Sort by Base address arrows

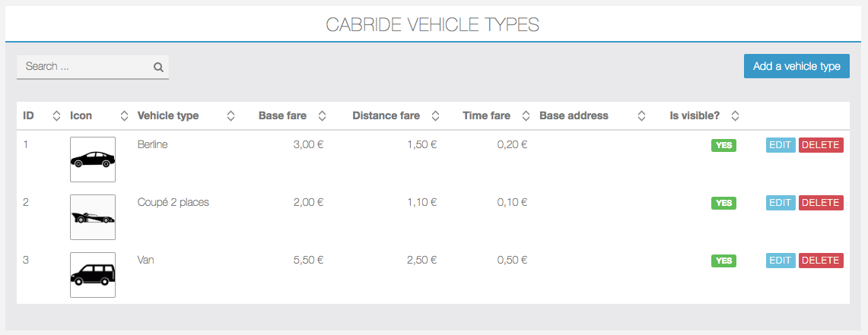point(641,116)
